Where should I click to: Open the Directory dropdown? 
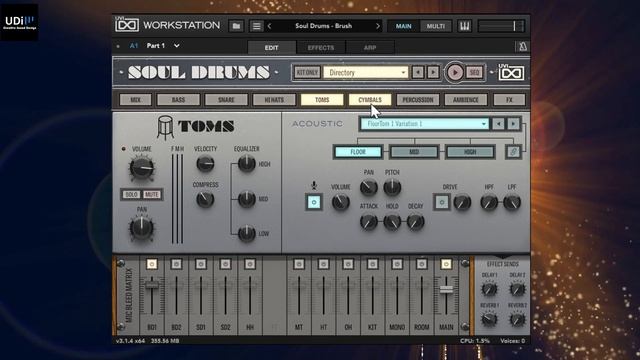(x=366, y=73)
